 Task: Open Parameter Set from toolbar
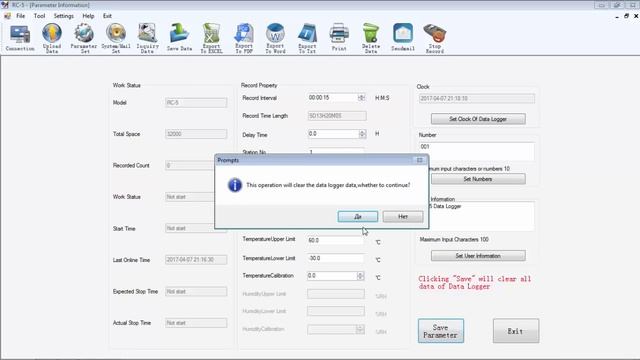coord(84,38)
